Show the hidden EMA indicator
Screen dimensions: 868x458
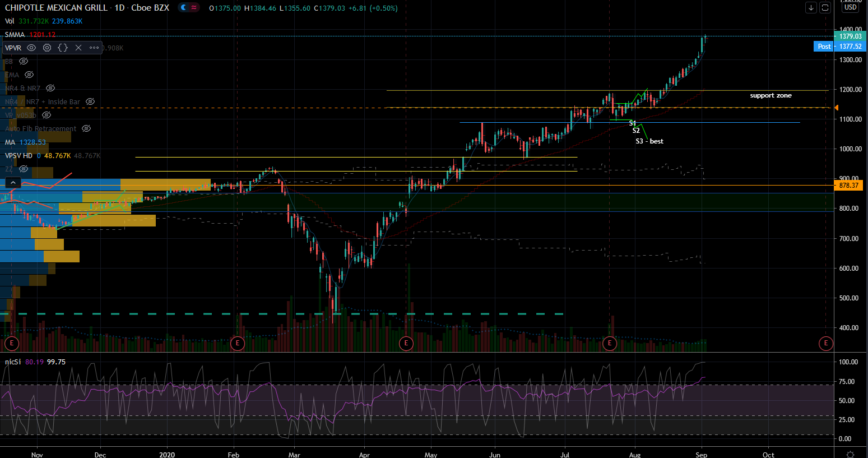(x=29, y=75)
